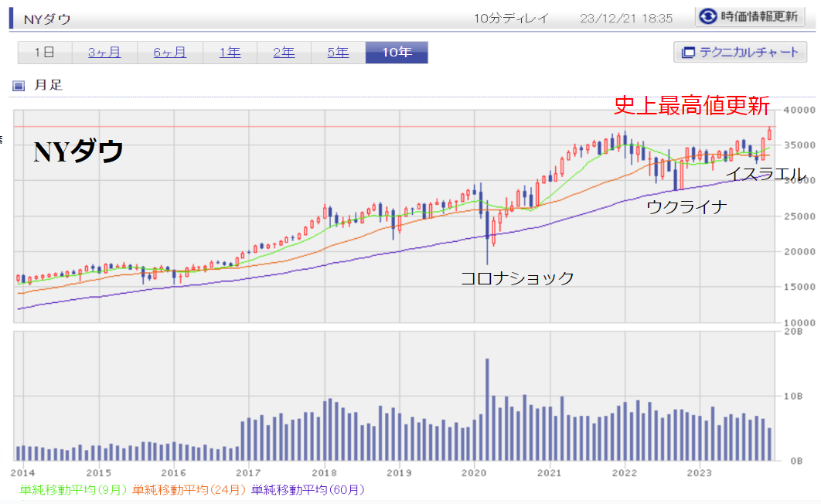
Task: Click the 2023 x-axis label
Action: 700,473
